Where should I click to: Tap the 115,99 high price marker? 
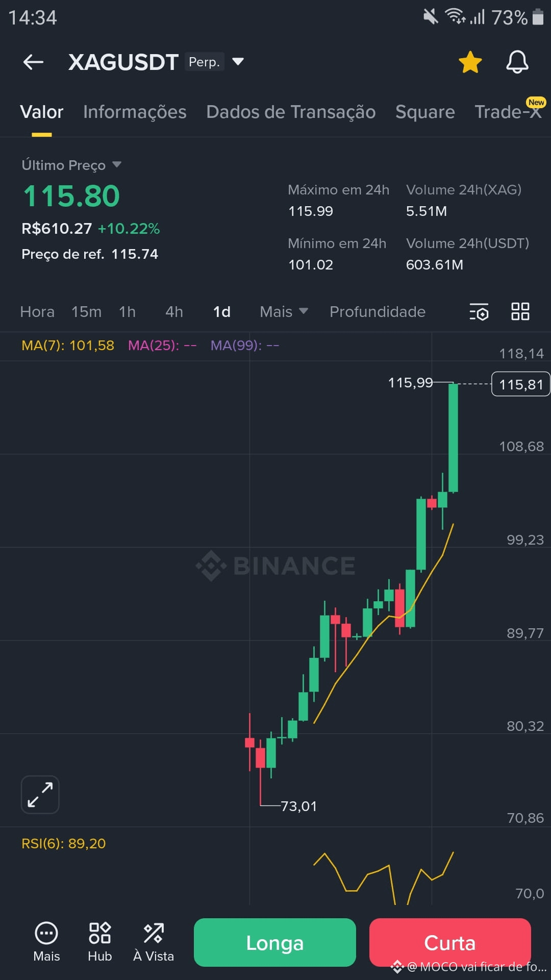(410, 382)
